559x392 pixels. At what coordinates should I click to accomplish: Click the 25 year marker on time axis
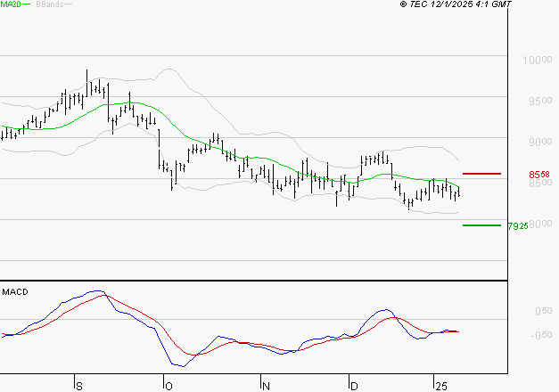click(440, 385)
